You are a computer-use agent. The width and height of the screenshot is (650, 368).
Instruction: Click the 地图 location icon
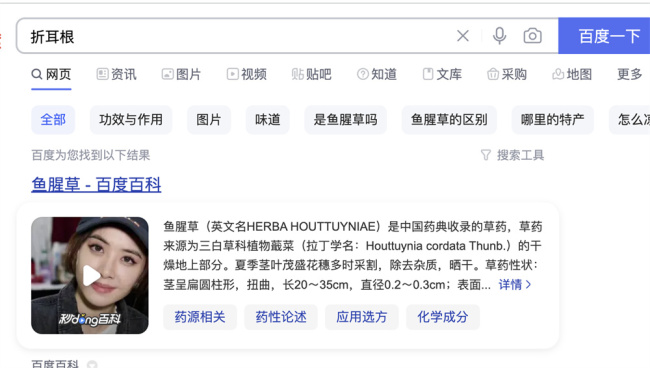pos(558,74)
